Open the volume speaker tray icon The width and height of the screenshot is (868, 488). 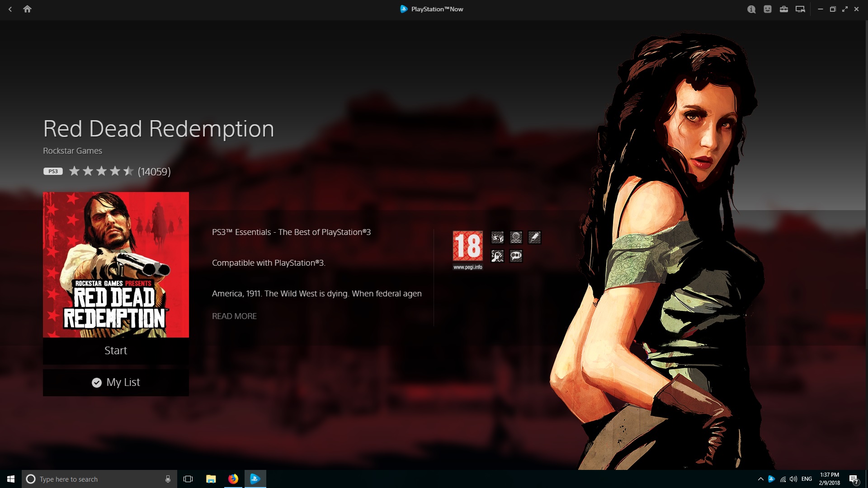(793, 479)
